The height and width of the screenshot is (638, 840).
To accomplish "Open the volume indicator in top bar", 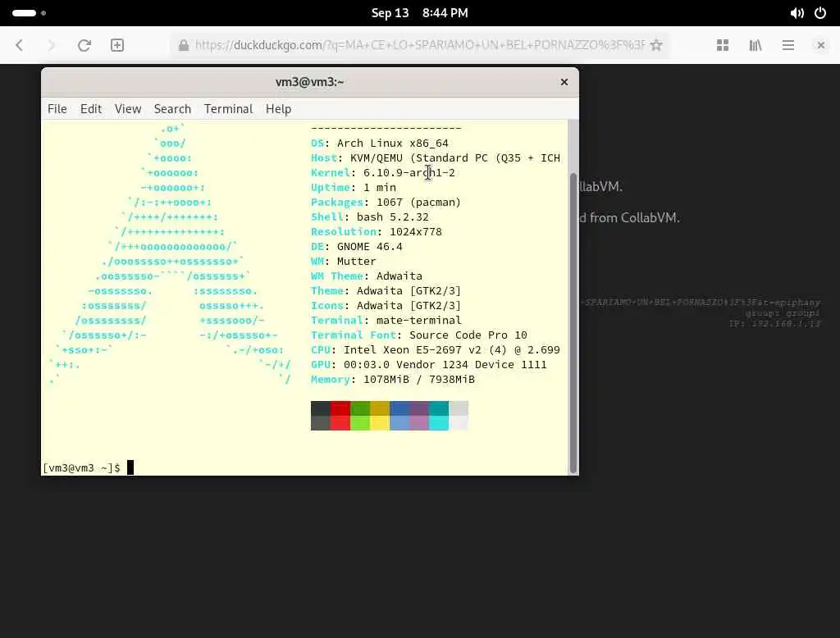I will click(797, 13).
